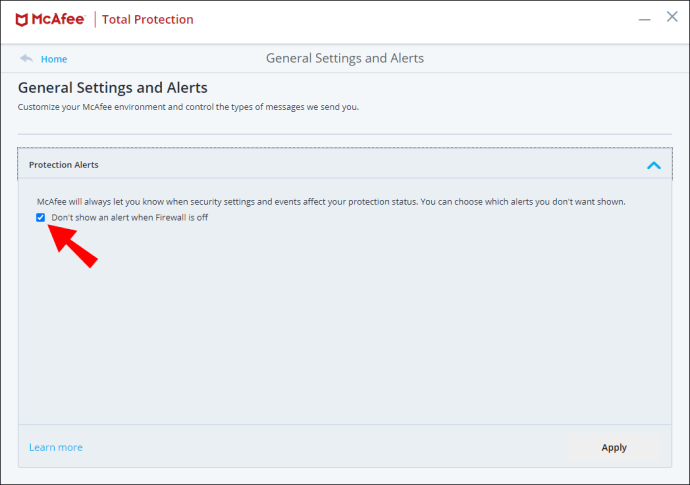Select the bold General Settings and Alerts heading
This screenshot has width=690, height=485.
[x=113, y=88]
